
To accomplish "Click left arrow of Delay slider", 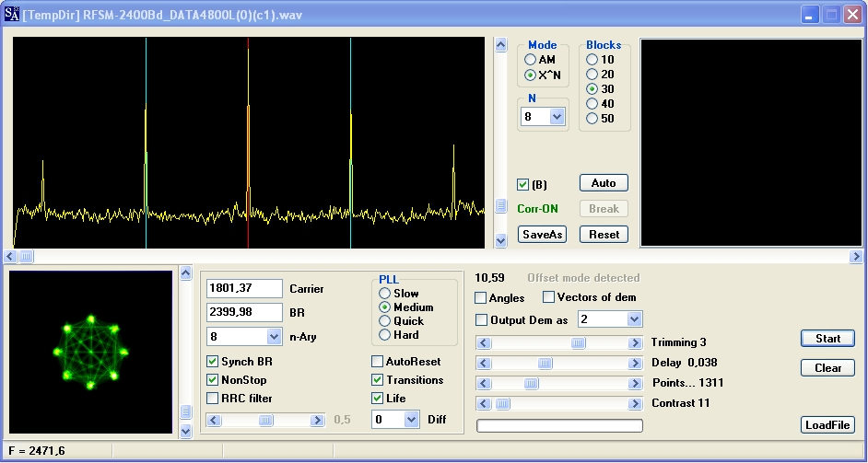I will [483, 363].
